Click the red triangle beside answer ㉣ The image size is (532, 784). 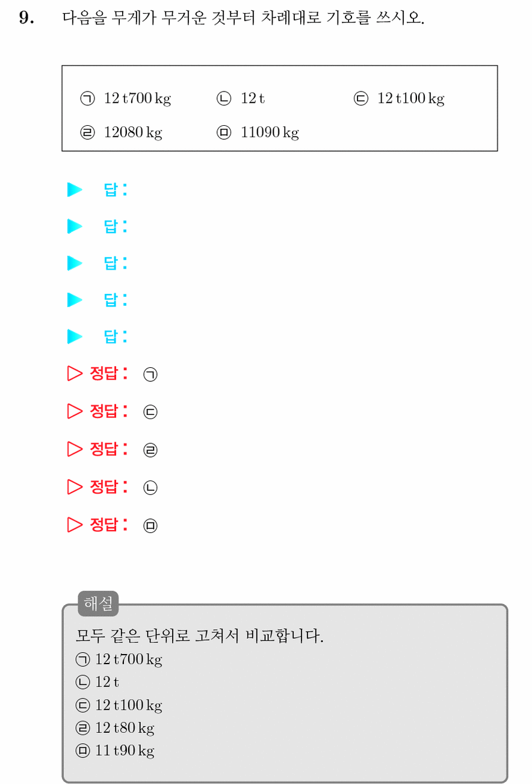(75, 449)
